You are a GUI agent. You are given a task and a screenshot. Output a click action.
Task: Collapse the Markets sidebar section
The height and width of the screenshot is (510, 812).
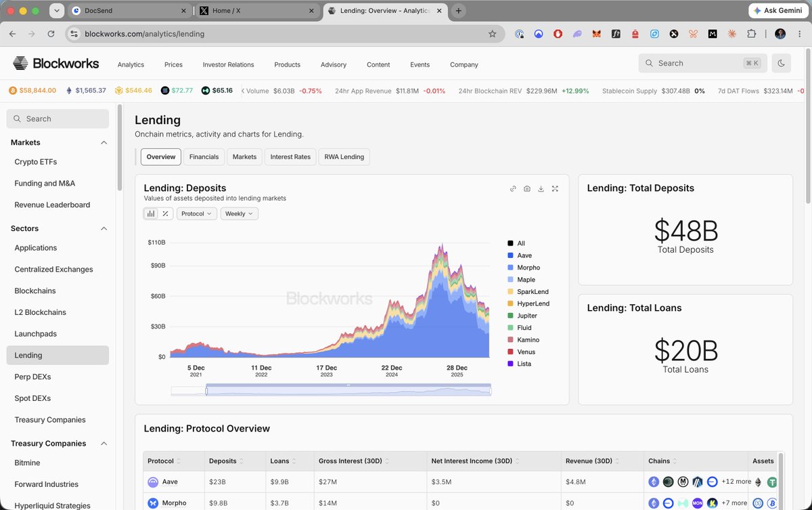pyautogui.click(x=104, y=142)
